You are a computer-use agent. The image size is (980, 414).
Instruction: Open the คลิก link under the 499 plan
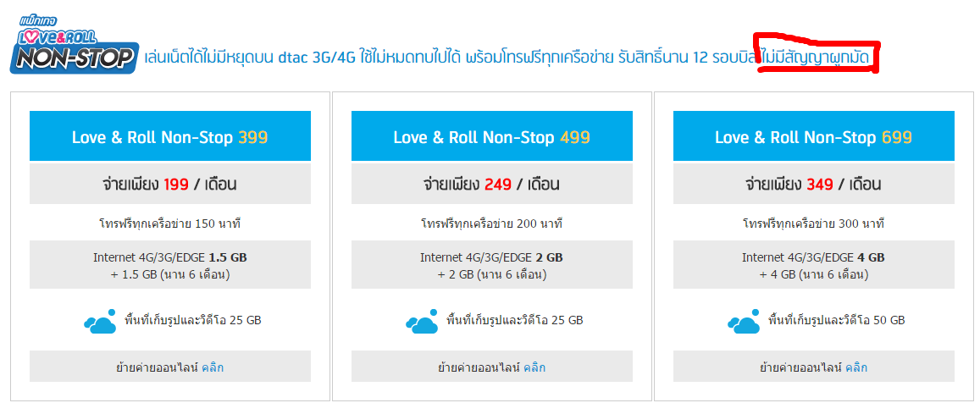point(534,367)
